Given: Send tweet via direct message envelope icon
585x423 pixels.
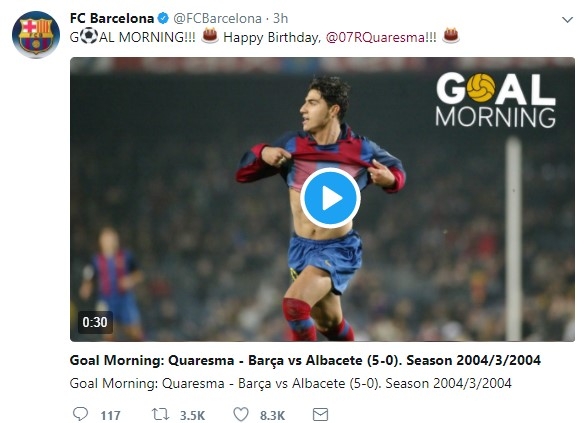Looking at the screenshot, I should [x=320, y=414].
